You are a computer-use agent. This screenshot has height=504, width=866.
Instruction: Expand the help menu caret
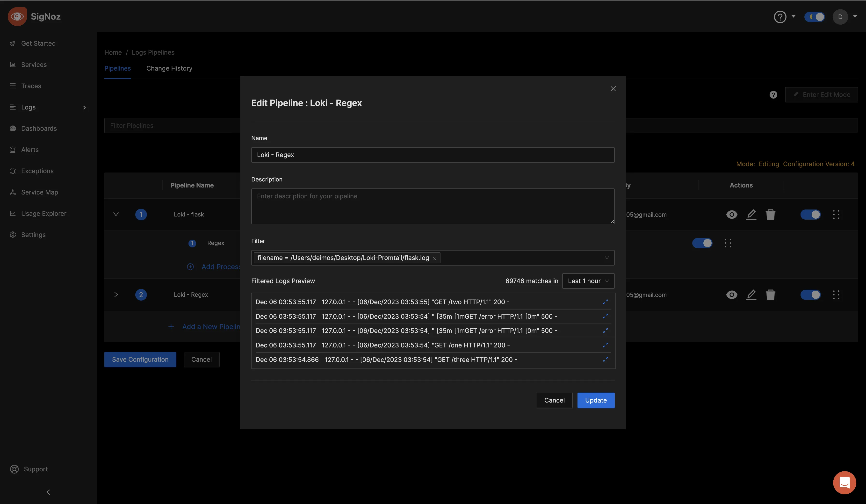[794, 16]
